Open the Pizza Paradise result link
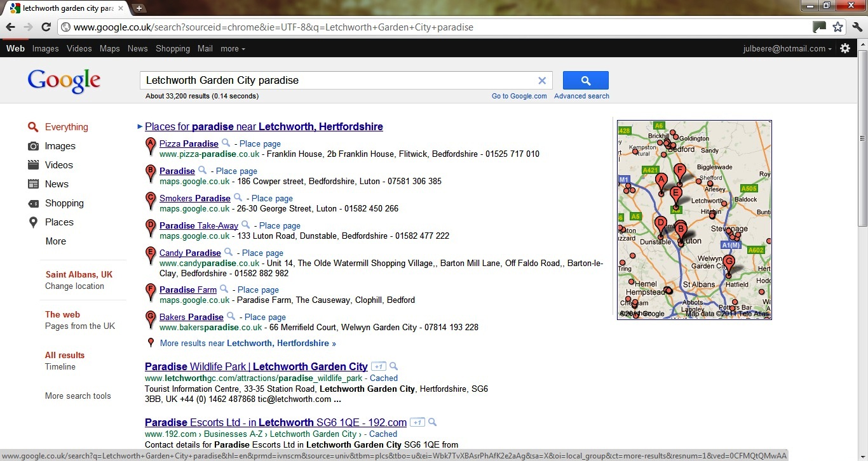 (x=189, y=144)
